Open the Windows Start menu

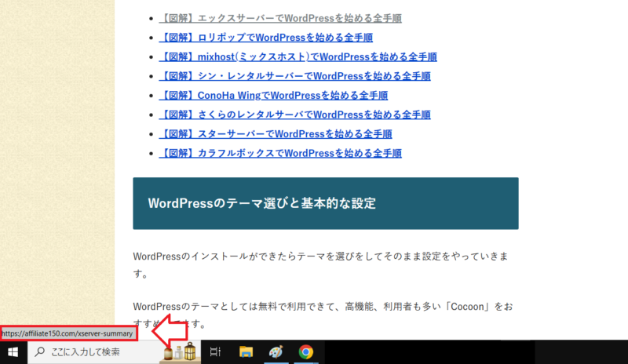pos(13,352)
